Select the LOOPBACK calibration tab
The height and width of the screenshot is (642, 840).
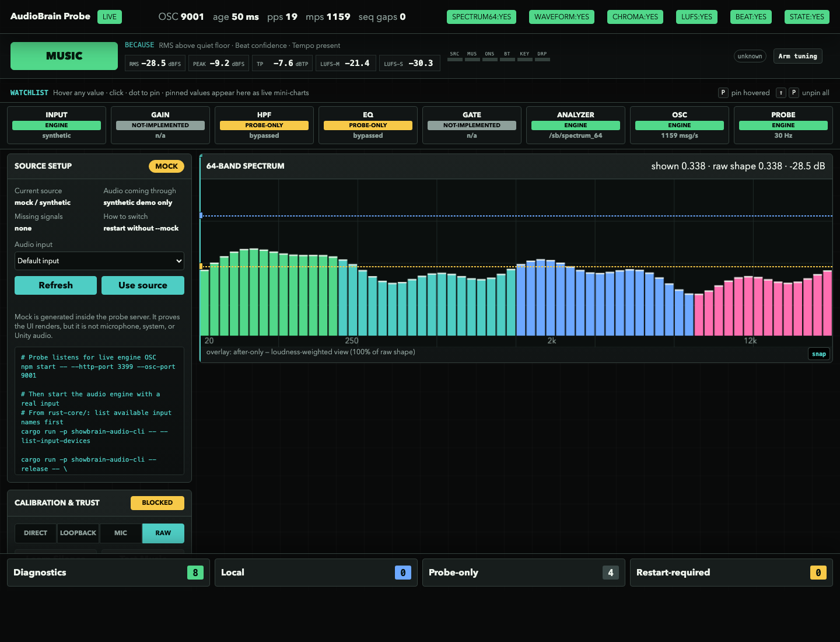pos(78,533)
